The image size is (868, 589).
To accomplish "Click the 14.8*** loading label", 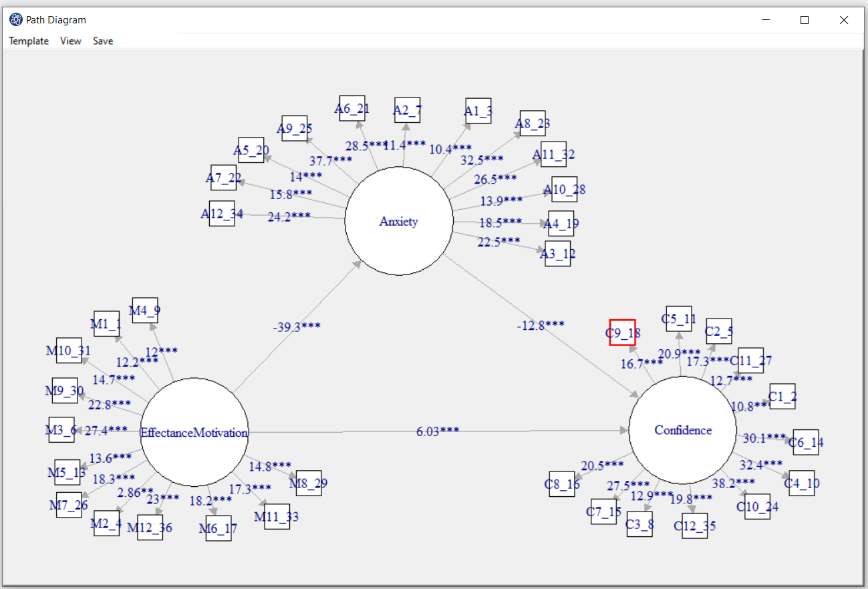I will 270,465.
